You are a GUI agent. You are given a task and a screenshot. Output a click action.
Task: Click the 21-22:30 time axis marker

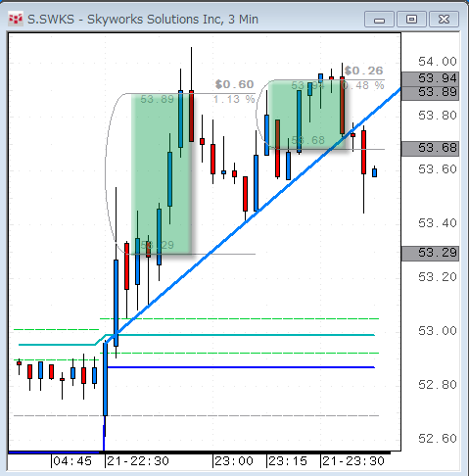point(137,461)
